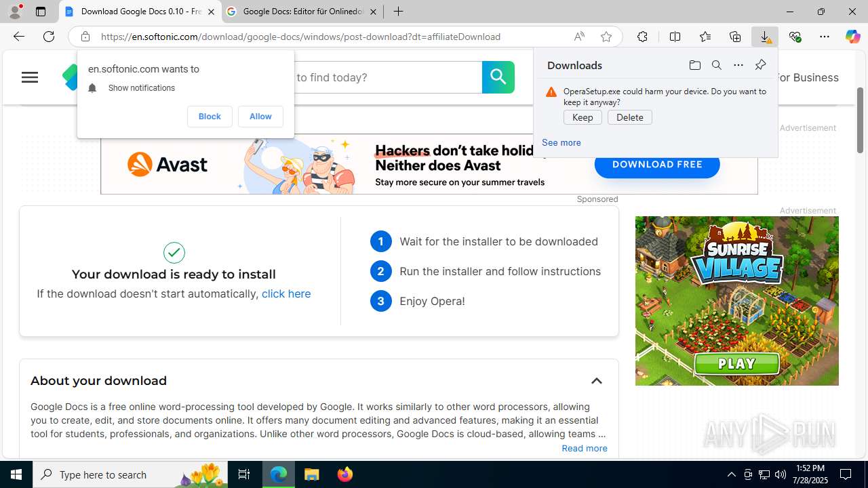Open a new browser tab
The width and height of the screenshot is (868, 488).
(x=398, y=12)
